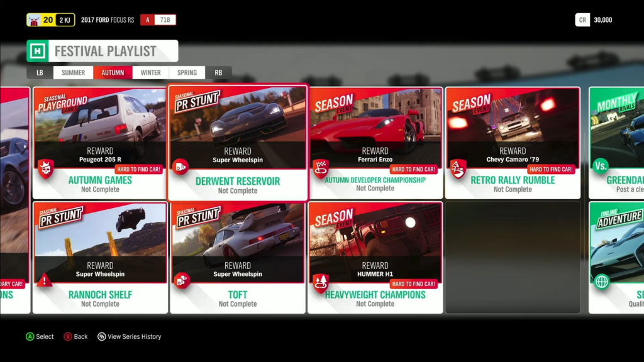Click the Toft title
This screenshot has width=644, height=362.
(x=238, y=295)
